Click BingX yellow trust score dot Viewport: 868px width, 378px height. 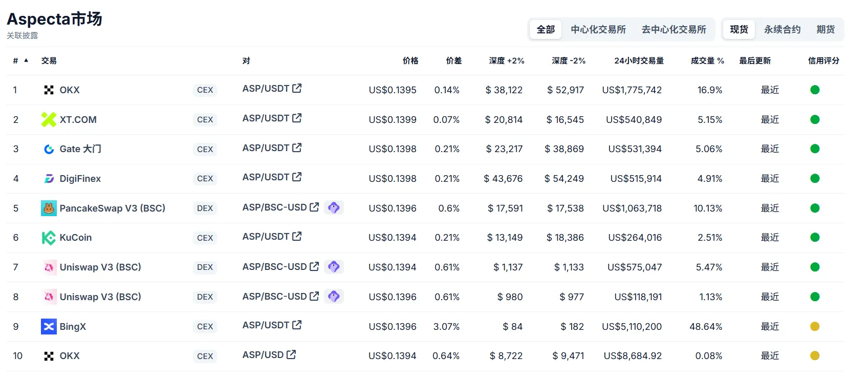pos(815,326)
